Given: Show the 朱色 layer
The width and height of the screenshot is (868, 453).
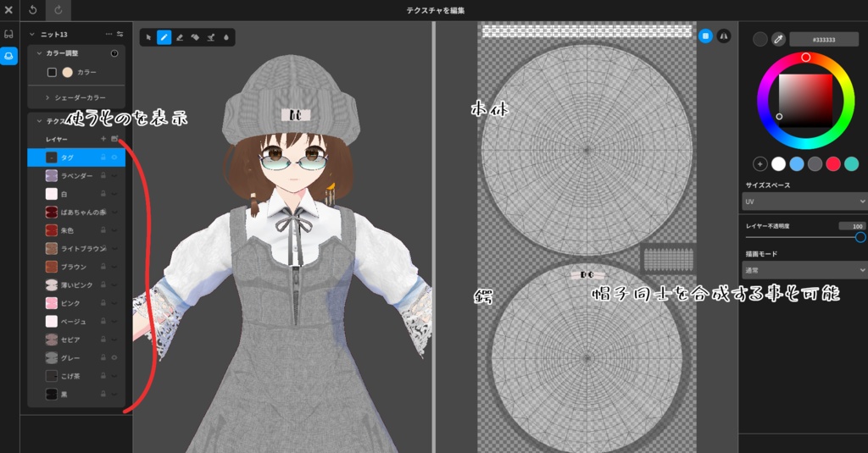Looking at the screenshot, I should [x=114, y=230].
